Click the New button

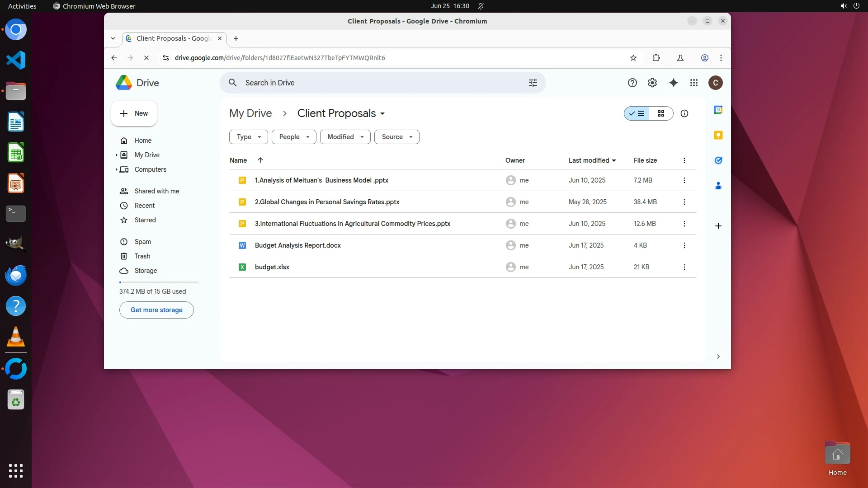[134, 113]
